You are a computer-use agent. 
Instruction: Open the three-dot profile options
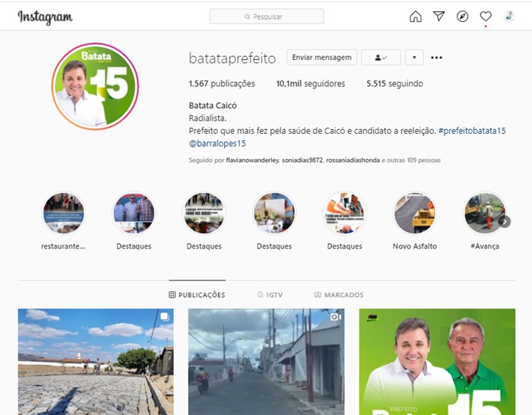[436, 58]
